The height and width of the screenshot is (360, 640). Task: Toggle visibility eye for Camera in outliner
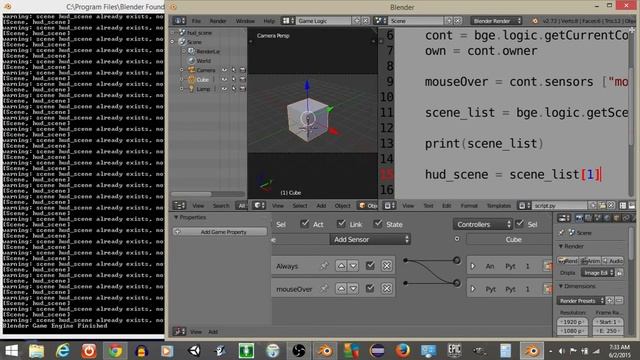(224, 70)
